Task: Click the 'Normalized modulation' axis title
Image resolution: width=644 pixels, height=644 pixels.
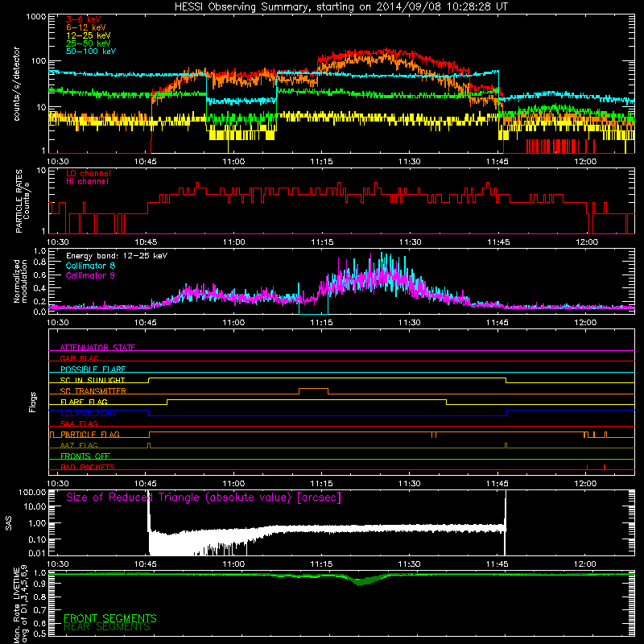Action: (x=20, y=281)
